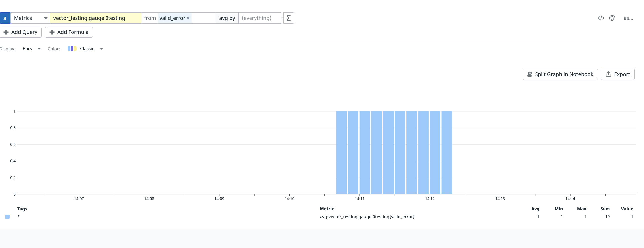Open the Metrics data source dropdown
This screenshot has width=644, height=248.
coord(30,18)
